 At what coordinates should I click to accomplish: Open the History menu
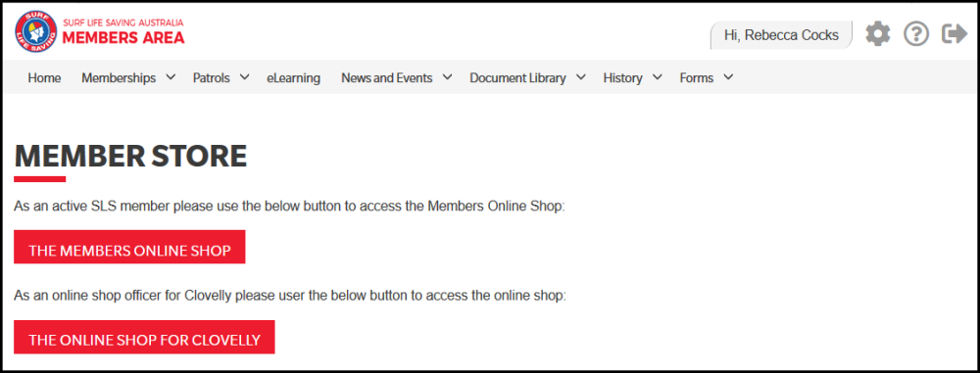(622, 78)
